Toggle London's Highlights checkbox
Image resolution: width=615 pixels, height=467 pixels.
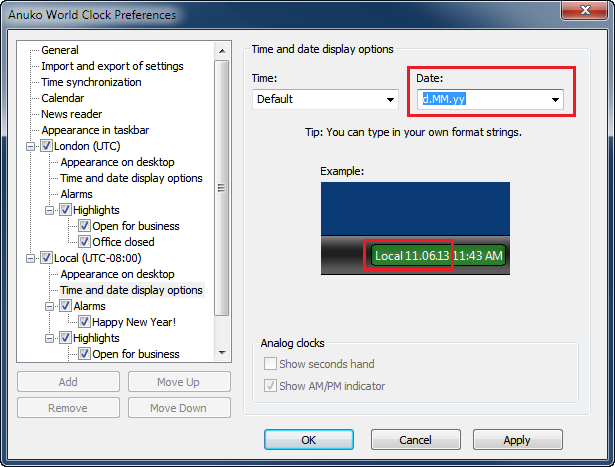tap(65, 210)
